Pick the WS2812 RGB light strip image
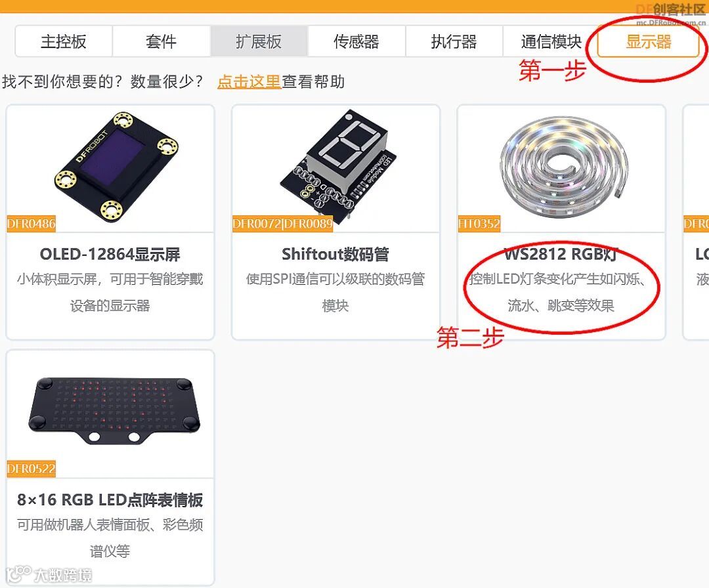709x588 pixels. coord(564,166)
